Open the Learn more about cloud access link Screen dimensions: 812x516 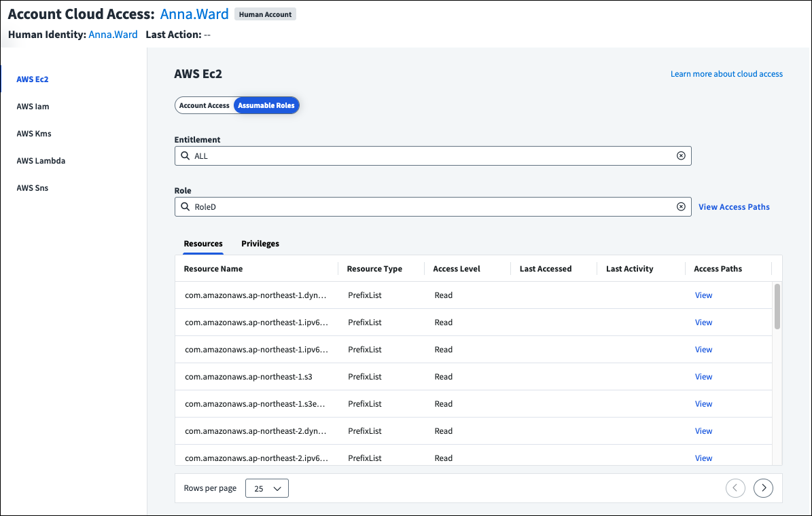tap(726, 74)
